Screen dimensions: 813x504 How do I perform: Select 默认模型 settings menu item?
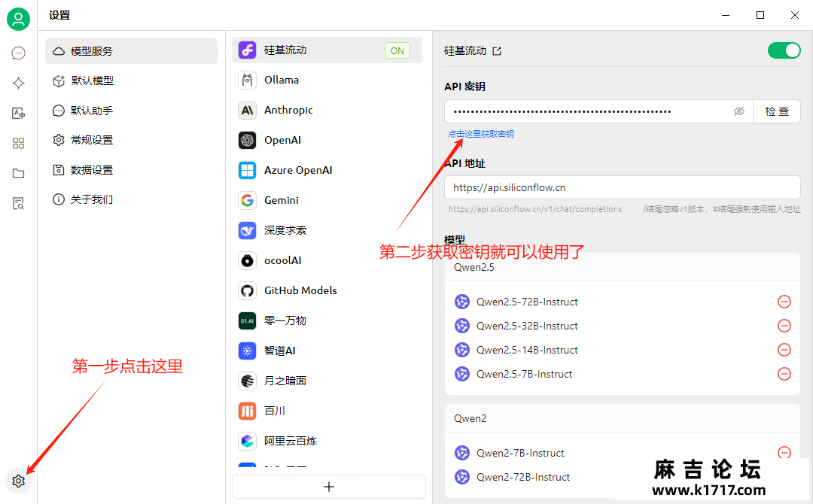click(131, 80)
